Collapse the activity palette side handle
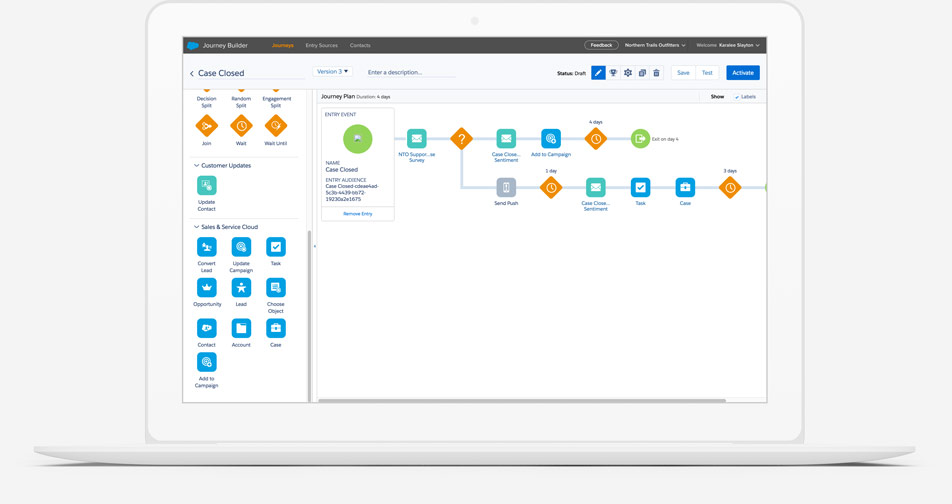Screen dimensions: 952x504 (x=314, y=246)
